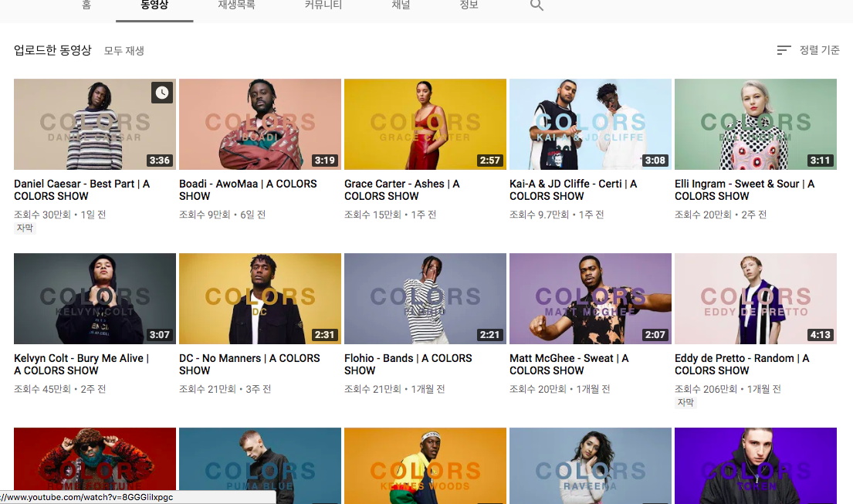Viewport: 853px width, 504px height.
Task: Switch to the 홈 tab
Action: (x=86, y=5)
